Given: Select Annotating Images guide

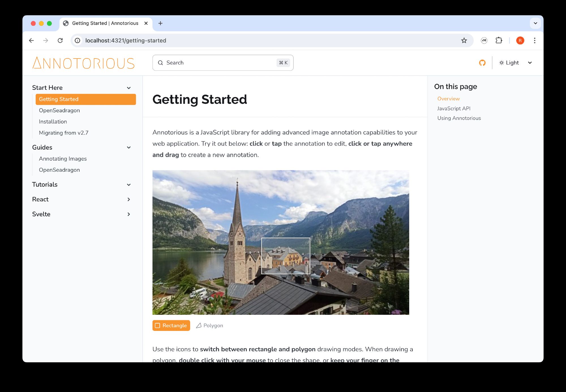Looking at the screenshot, I should pyautogui.click(x=63, y=159).
